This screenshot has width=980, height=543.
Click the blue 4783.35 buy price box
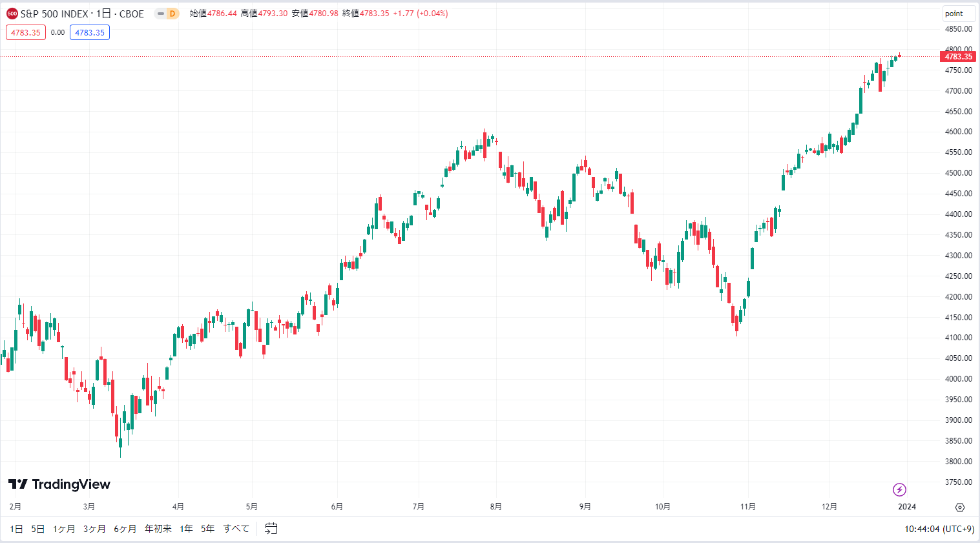tap(90, 32)
